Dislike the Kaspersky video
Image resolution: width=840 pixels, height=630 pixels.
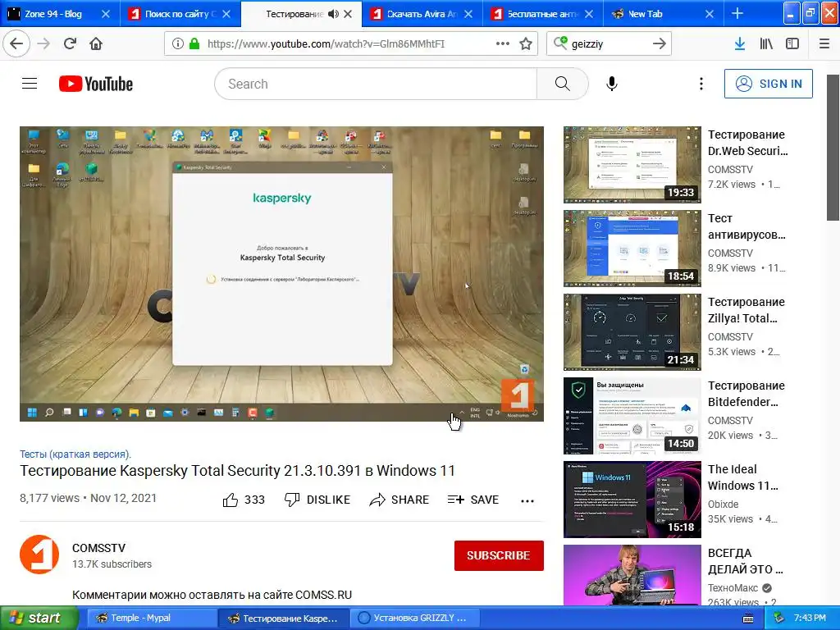click(317, 500)
